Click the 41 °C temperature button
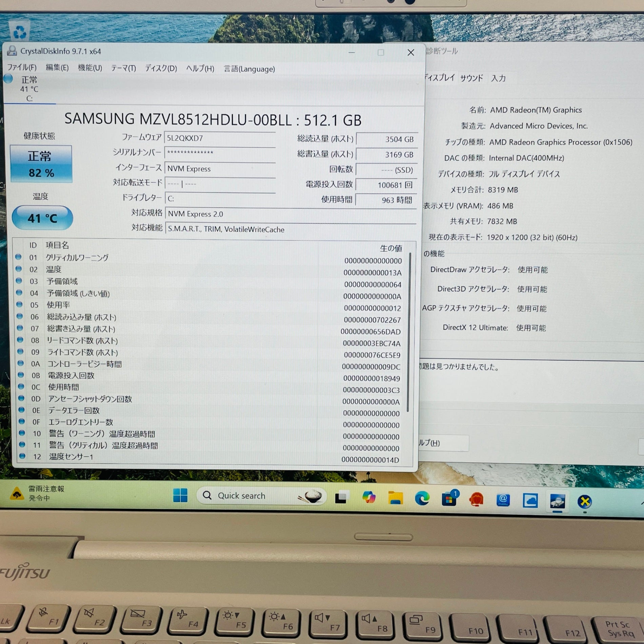 pos(42,218)
